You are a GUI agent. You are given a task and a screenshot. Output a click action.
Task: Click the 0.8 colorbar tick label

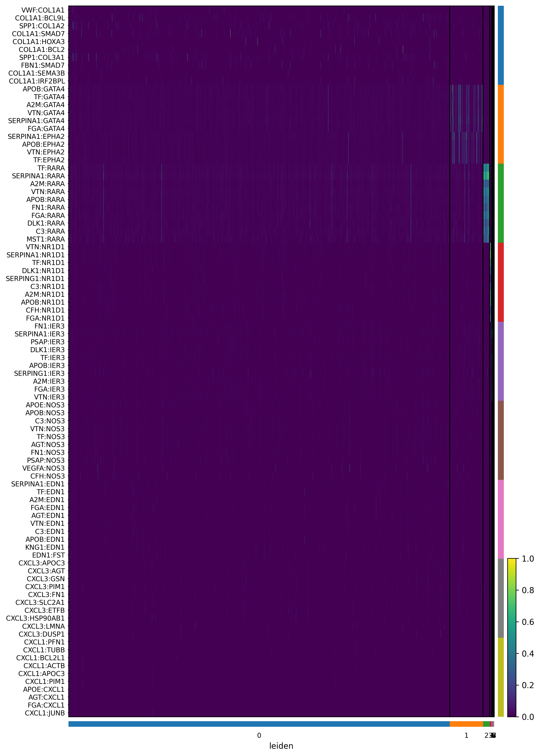528,590
